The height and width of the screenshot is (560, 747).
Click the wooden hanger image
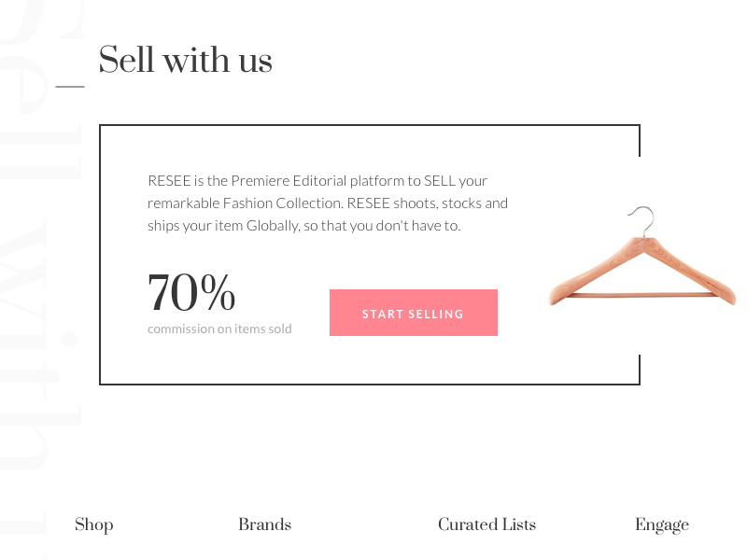[x=642, y=257]
